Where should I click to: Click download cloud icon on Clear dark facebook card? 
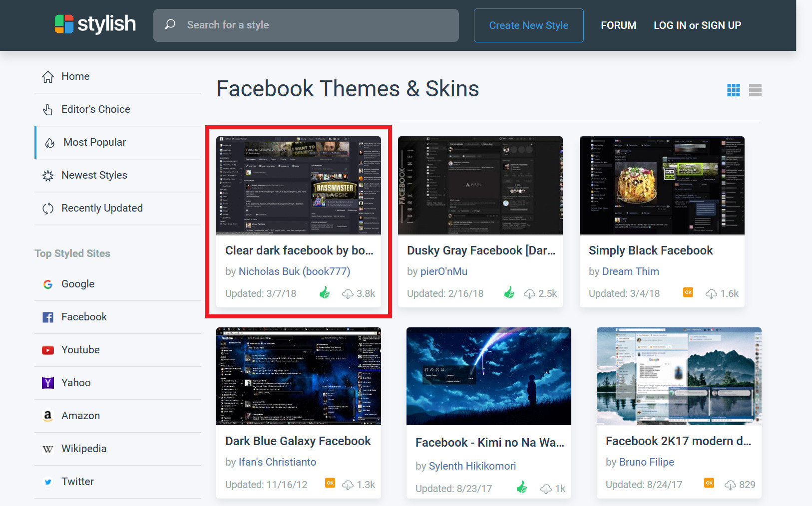348,294
